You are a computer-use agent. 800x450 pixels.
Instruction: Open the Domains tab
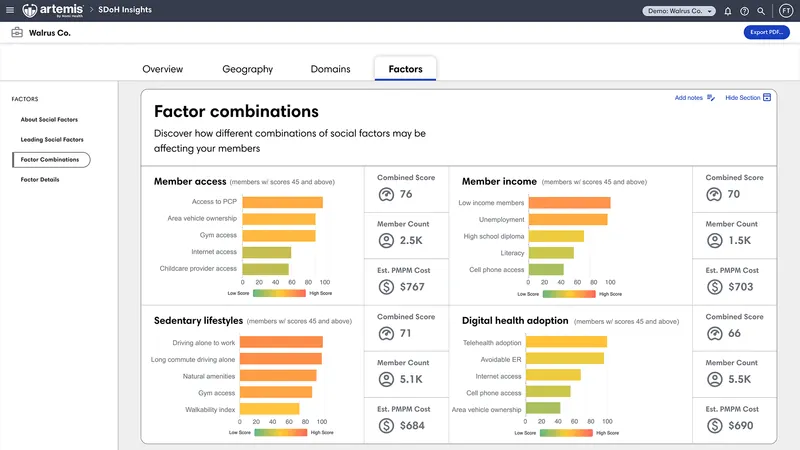(331, 69)
